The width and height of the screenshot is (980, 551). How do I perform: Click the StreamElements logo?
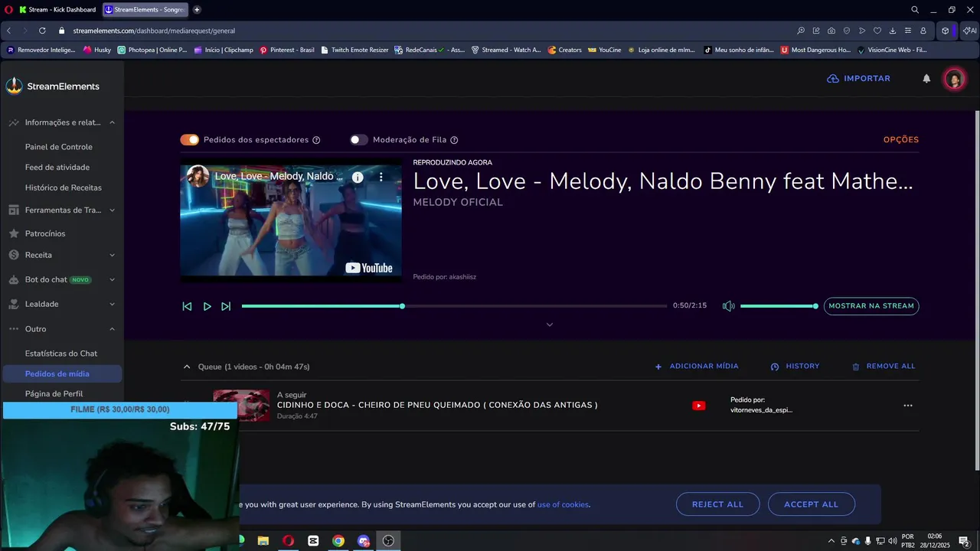click(53, 86)
